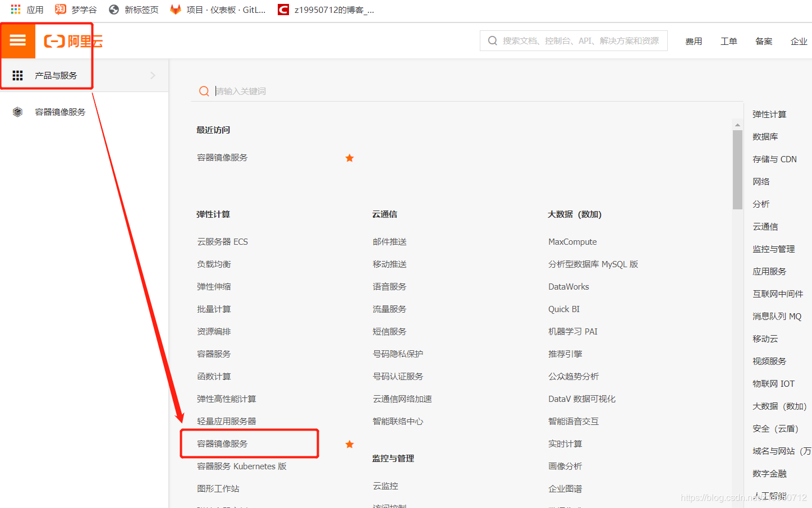Click the Aliyun logo
Viewport: 812px width, 508px height.
[x=73, y=41]
